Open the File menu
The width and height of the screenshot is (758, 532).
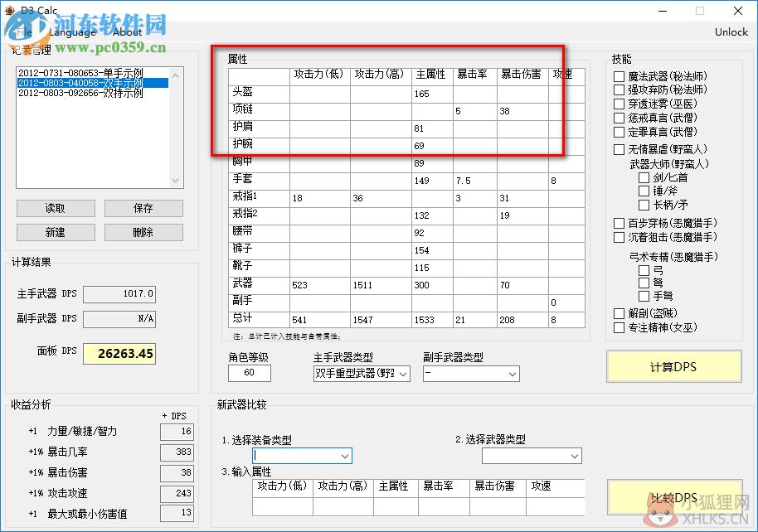coord(23,32)
